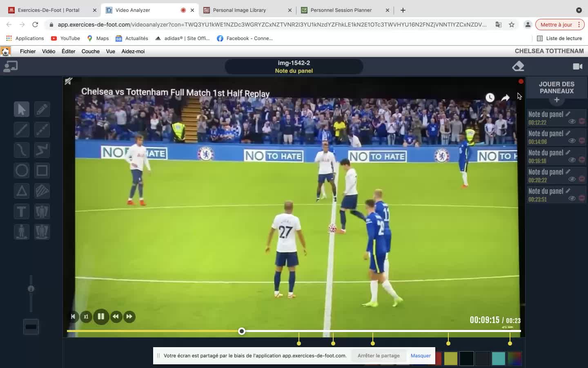Select the pencil drawing tool
Image resolution: width=588 pixels, height=368 pixels.
point(42,109)
